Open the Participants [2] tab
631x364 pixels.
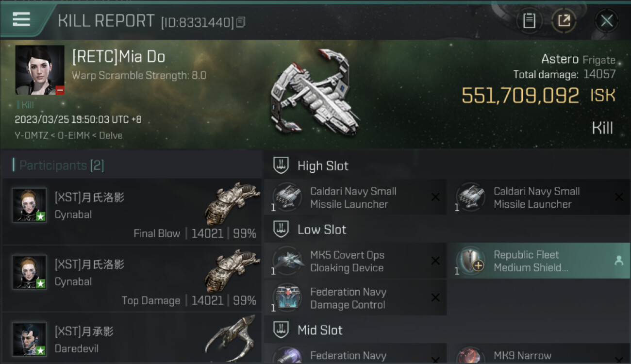[62, 165]
